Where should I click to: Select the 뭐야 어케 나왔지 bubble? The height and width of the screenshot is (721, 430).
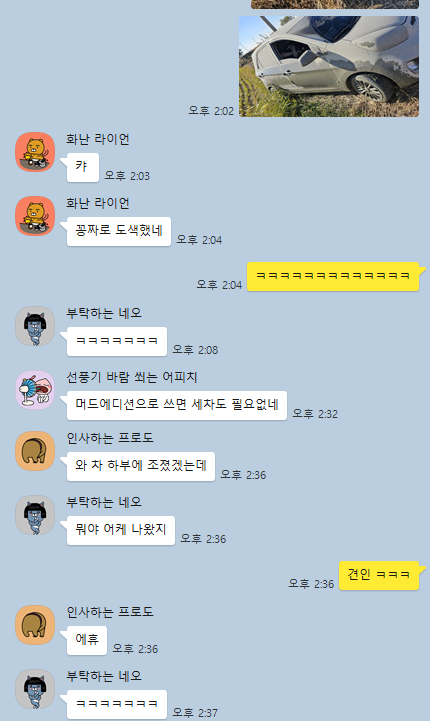point(120,530)
